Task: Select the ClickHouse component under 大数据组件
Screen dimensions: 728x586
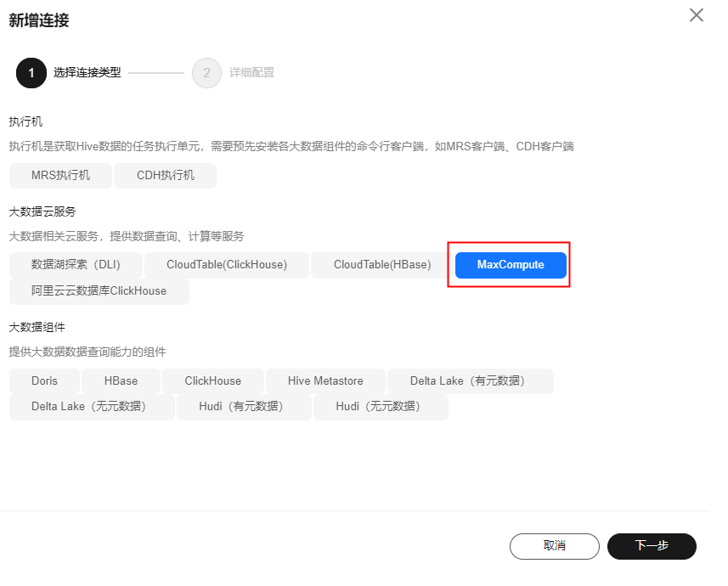Action: [213, 381]
